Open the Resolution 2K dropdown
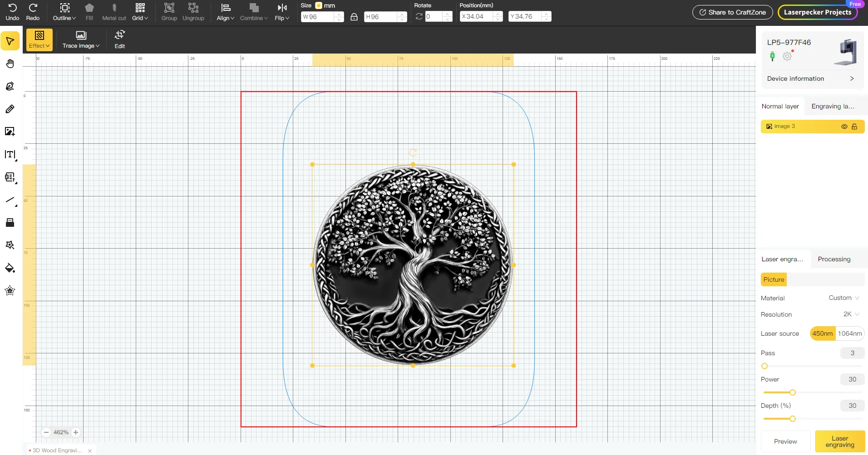Viewport: 868px width, 455px height. click(851, 314)
